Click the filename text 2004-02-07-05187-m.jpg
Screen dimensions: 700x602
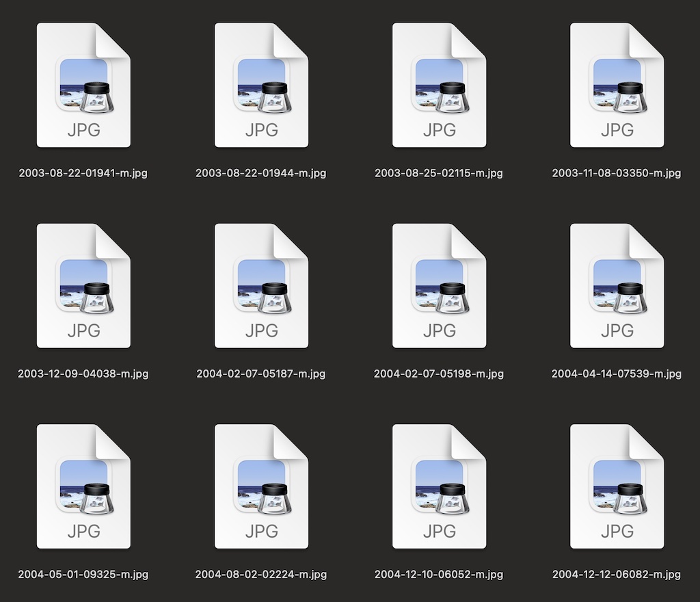click(261, 374)
